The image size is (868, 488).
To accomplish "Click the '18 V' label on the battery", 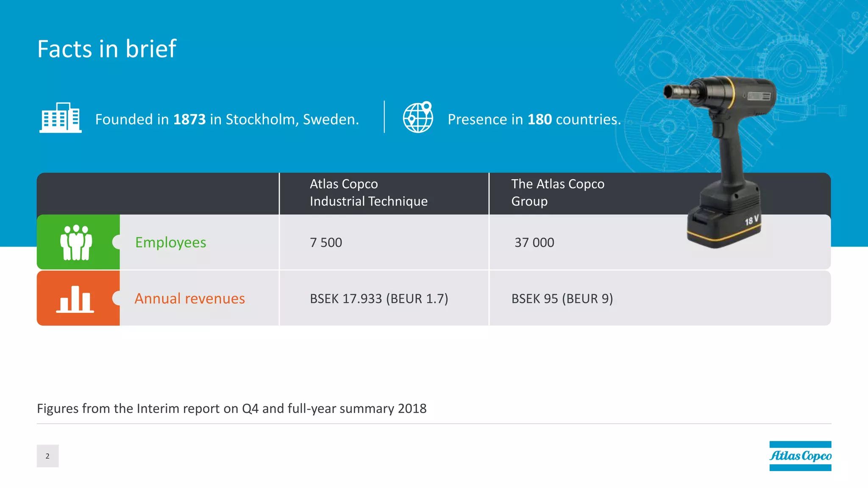I will click(x=751, y=220).
